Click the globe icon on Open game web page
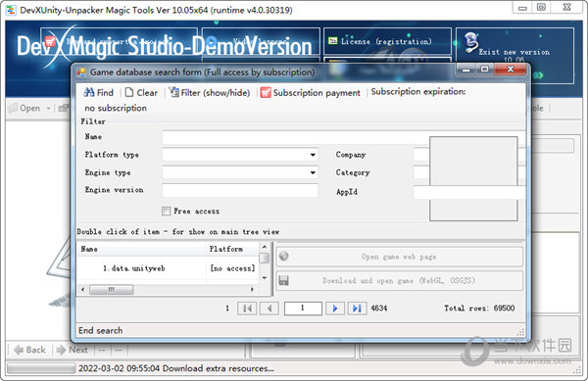 284,256
